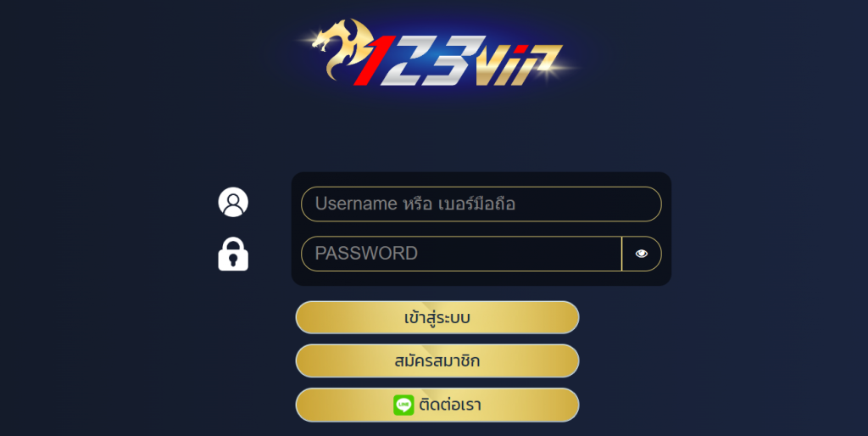The image size is (868, 436).
Task: Focus the PASSWORD input field
Action: 462,254
